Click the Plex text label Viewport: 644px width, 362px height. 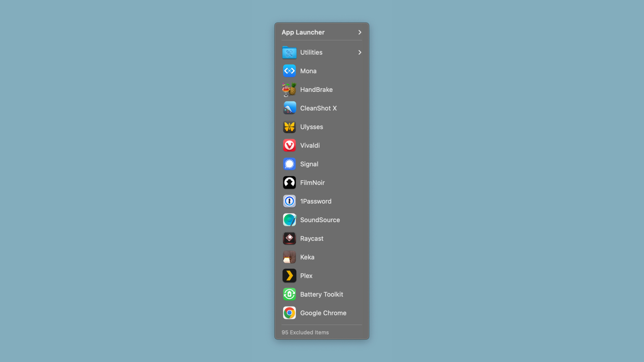pos(306,276)
